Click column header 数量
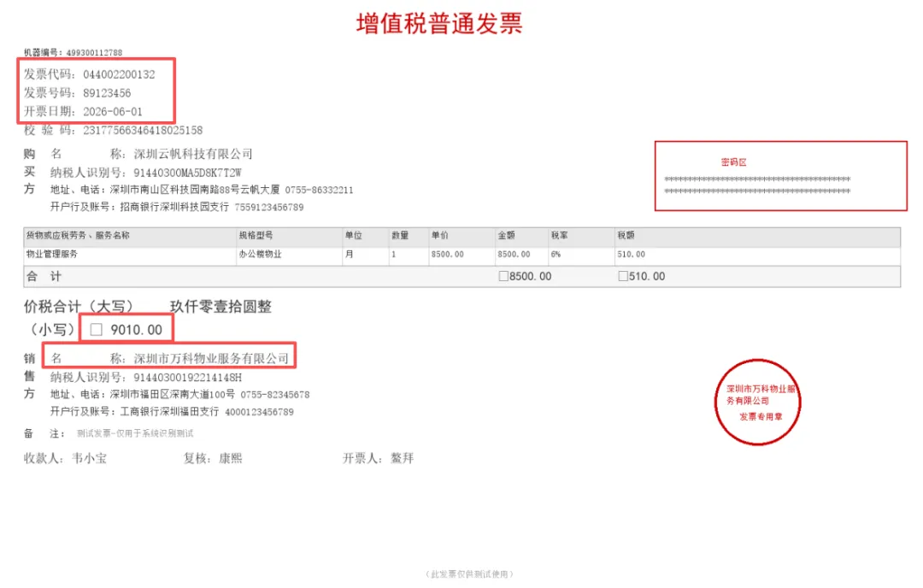Viewport: 923px width, 588px height. click(400, 235)
